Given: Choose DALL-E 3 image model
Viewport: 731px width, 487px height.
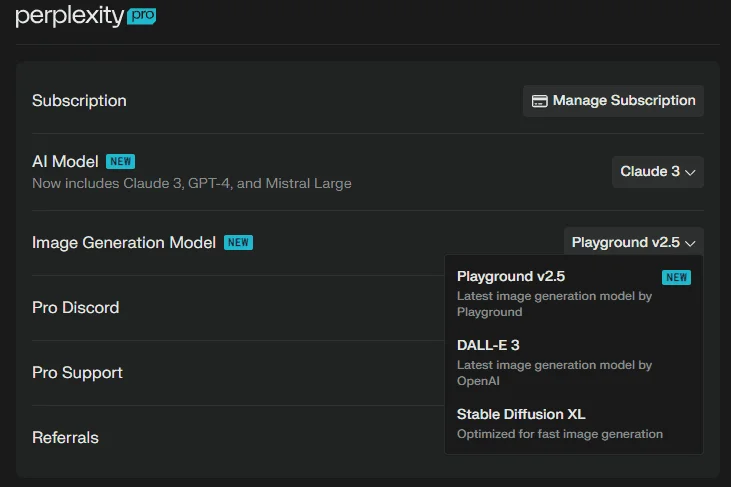Looking at the screenshot, I should [x=574, y=363].
